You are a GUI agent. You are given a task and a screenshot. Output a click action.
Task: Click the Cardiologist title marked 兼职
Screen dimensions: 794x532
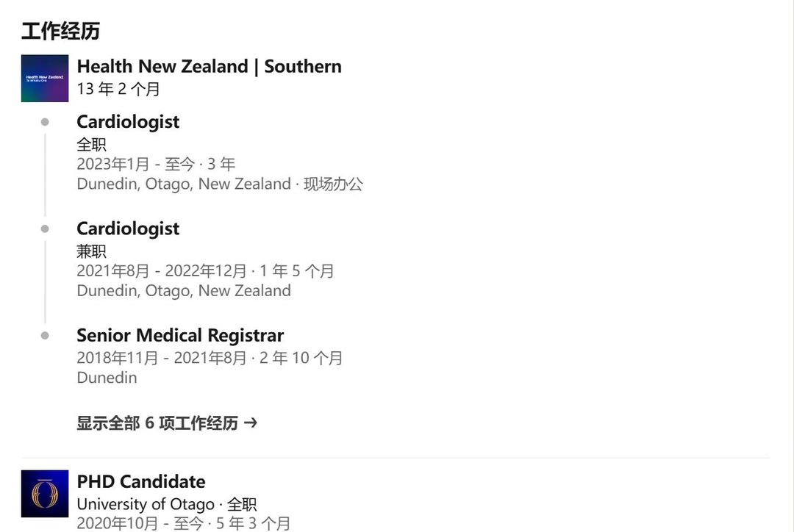click(128, 229)
